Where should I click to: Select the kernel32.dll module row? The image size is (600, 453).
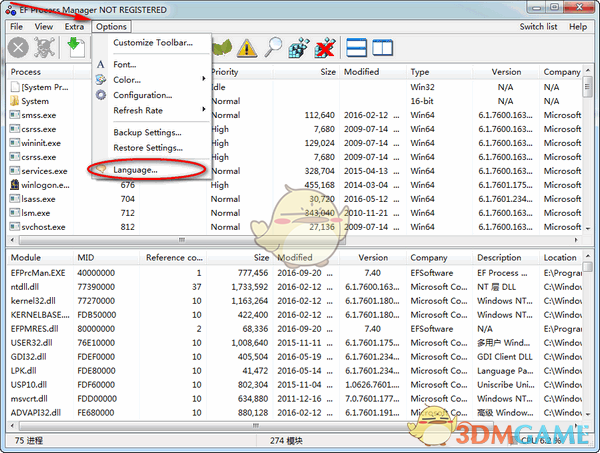pos(295,301)
